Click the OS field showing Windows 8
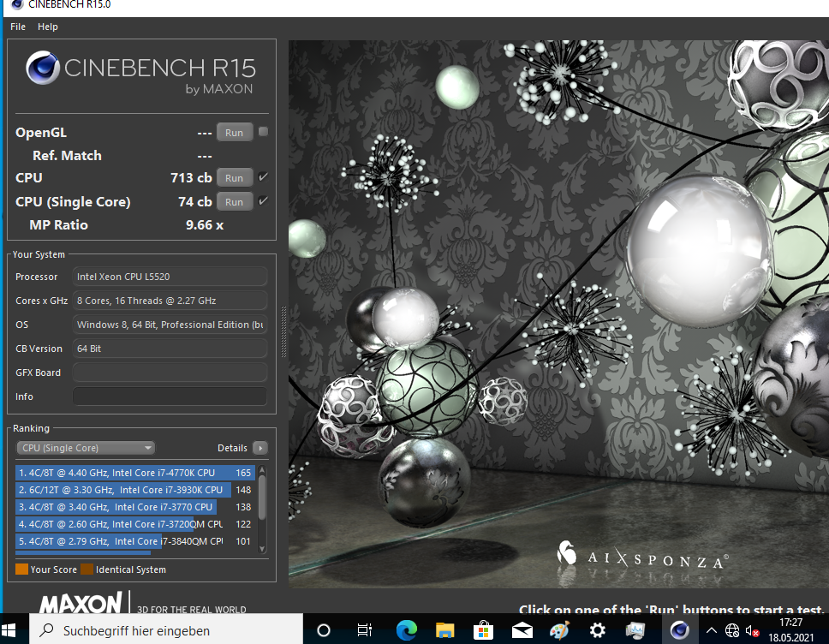829x644 pixels. (x=170, y=325)
